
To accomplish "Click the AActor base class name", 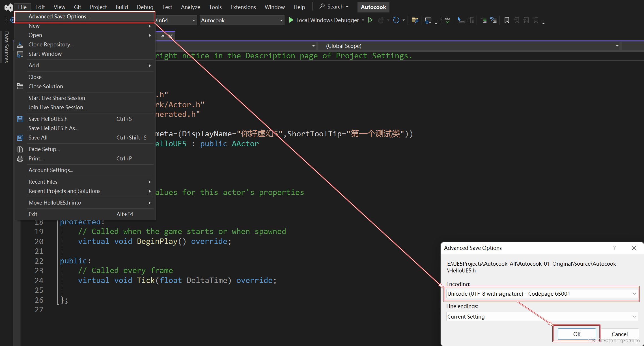I will click(245, 144).
